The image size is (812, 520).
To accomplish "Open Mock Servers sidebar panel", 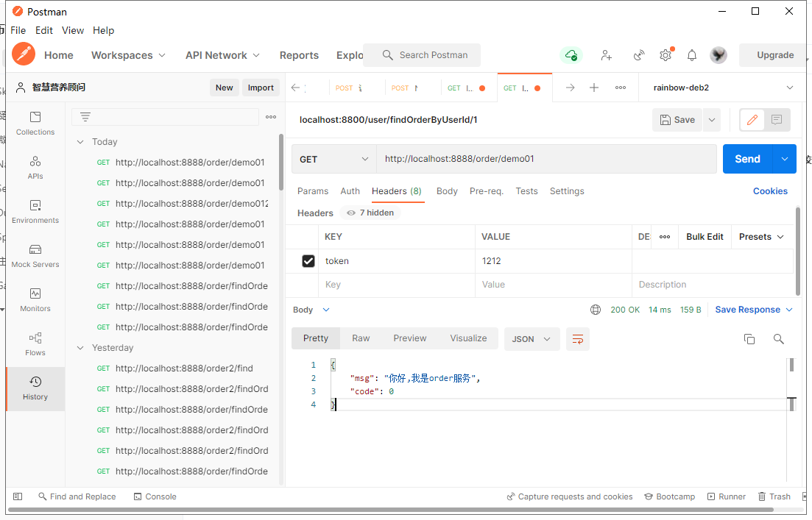I will [35, 256].
